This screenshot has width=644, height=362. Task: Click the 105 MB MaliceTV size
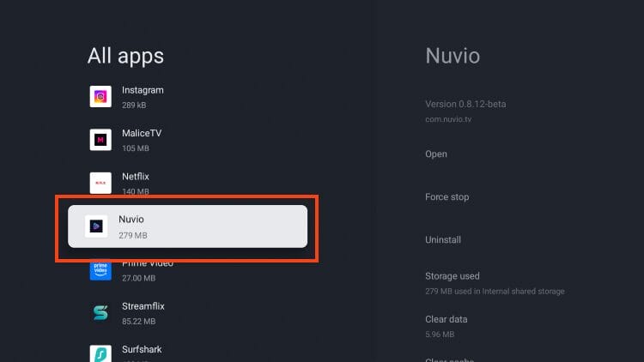tap(136, 148)
